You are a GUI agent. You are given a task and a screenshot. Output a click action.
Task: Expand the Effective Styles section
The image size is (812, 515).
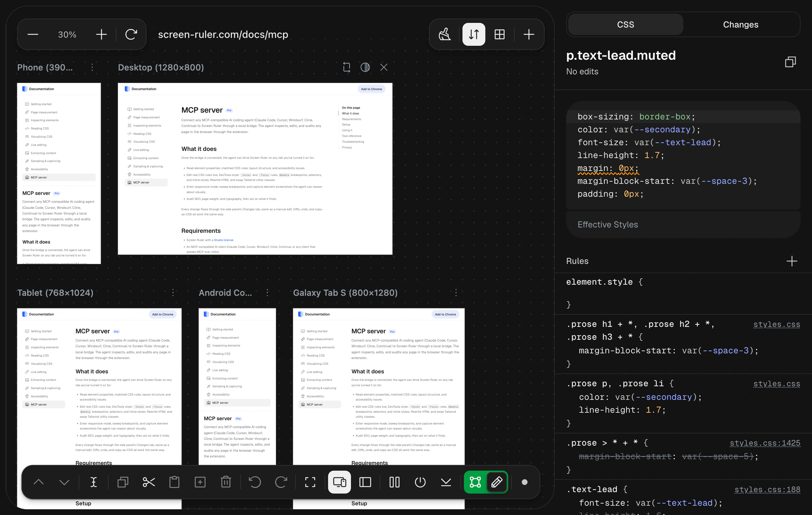(683, 225)
